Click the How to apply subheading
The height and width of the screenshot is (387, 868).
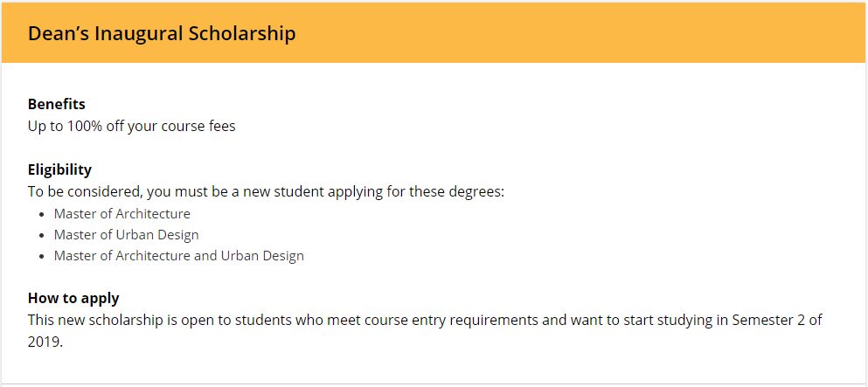click(x=73, y=298)
